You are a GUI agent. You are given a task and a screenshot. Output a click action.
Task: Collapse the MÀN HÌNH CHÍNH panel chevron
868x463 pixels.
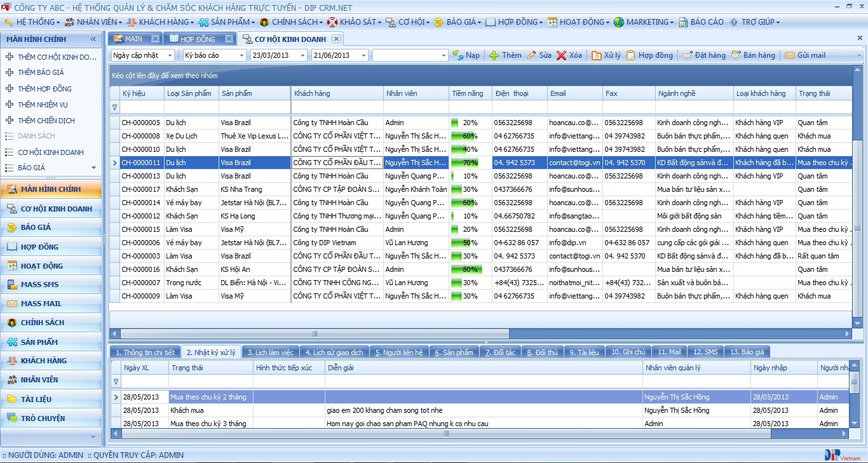pyautogui.click(x=93, y=39)
